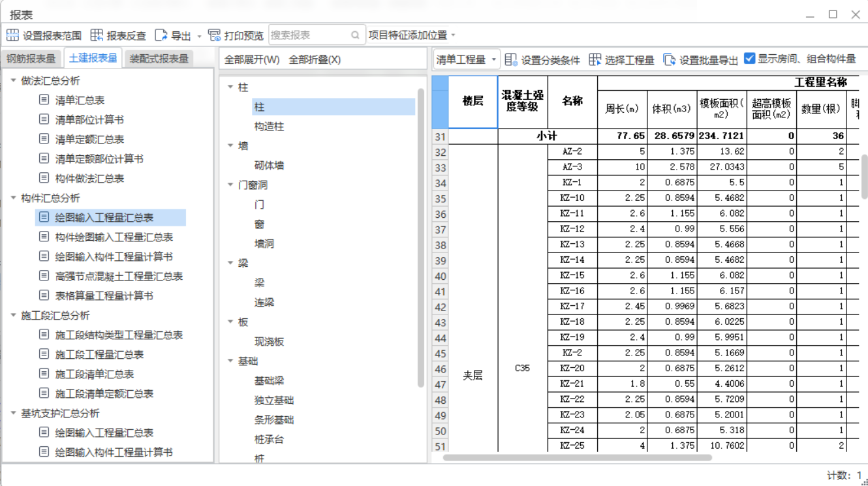The width and height of the screenshot is (868, 486).
Task: Collapse the 柱 category group
Action: pyautogui.click(x=230, y=87)
